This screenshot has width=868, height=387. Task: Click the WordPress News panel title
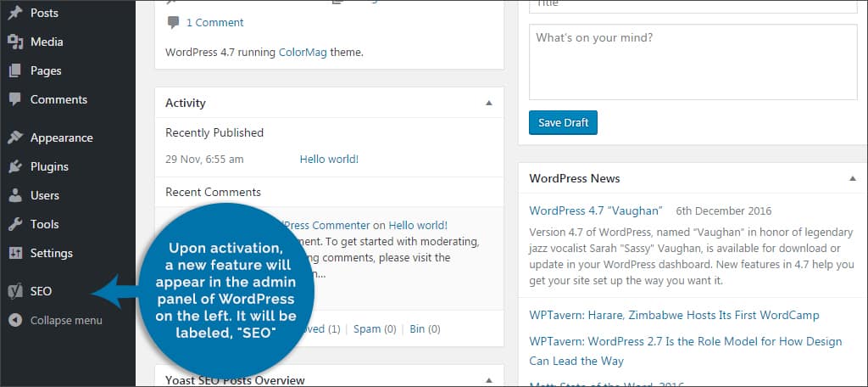[x=575, y=178]
